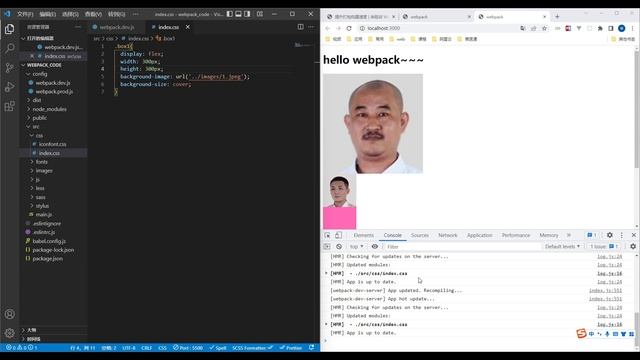Open the Selection menu in VS Code
This screenshot has height=360, width=640.
[x=70, y=14]
